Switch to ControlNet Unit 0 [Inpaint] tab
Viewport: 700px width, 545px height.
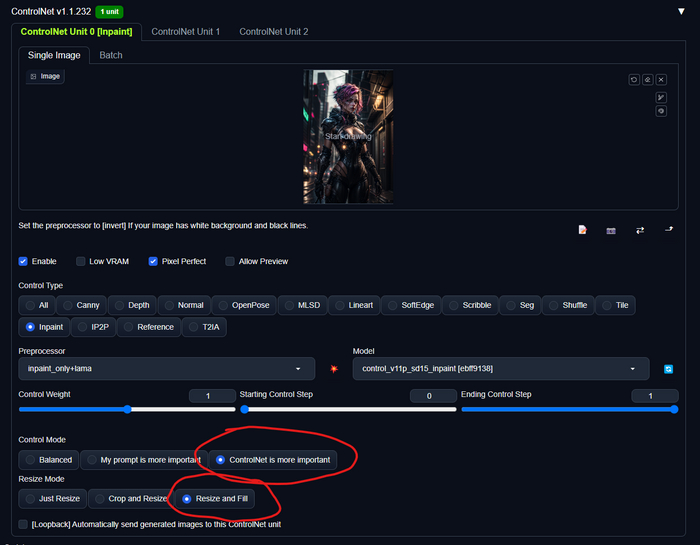point(76,32)
